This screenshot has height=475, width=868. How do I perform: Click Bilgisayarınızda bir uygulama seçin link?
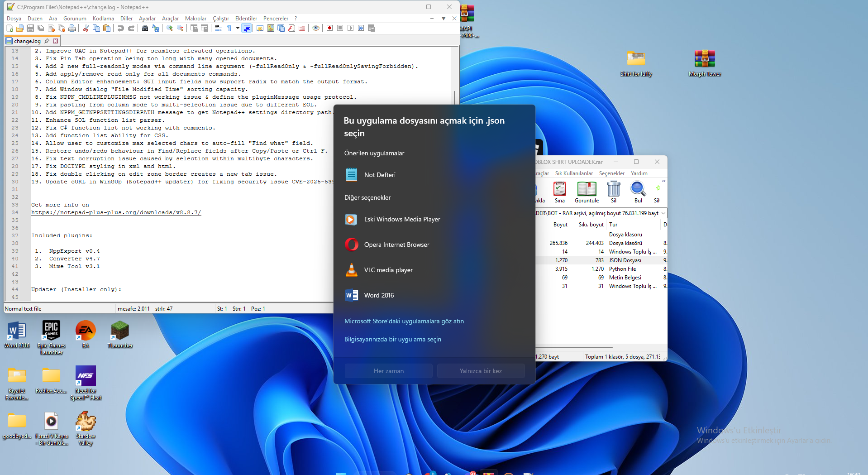coord(393,339)
